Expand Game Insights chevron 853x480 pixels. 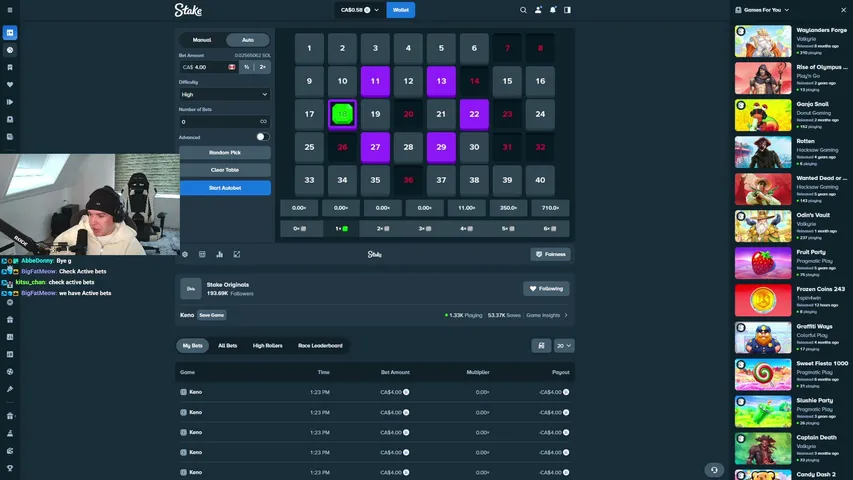[x=566, y=315]
